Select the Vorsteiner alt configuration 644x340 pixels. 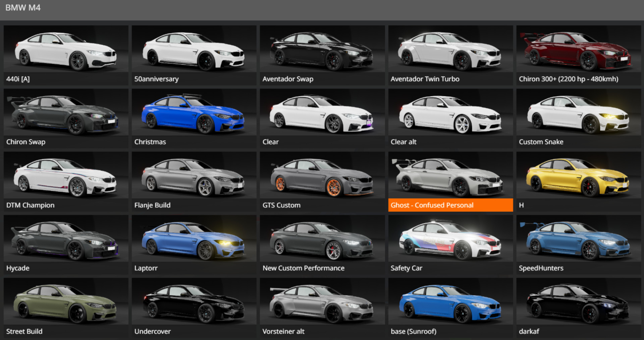point(322,308)
